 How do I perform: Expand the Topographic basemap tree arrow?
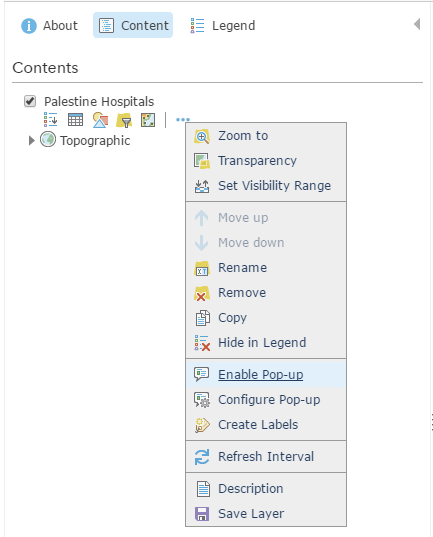click(32, 140)
